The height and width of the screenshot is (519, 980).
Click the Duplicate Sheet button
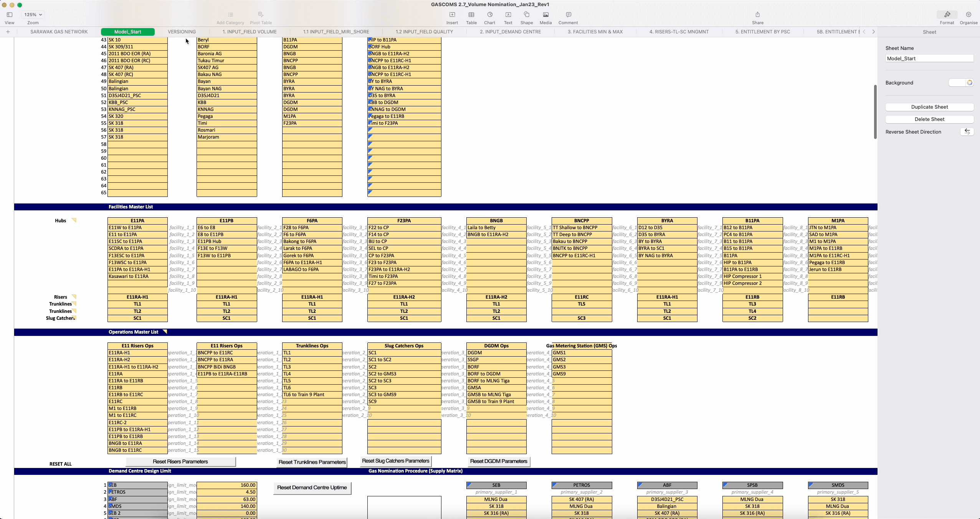tap(929, 107)
